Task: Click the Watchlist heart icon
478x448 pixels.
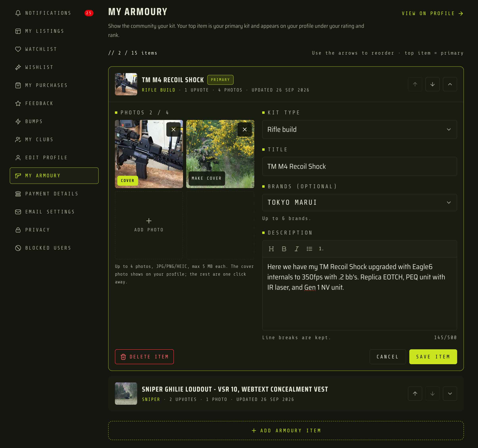Action: [18, 49]
